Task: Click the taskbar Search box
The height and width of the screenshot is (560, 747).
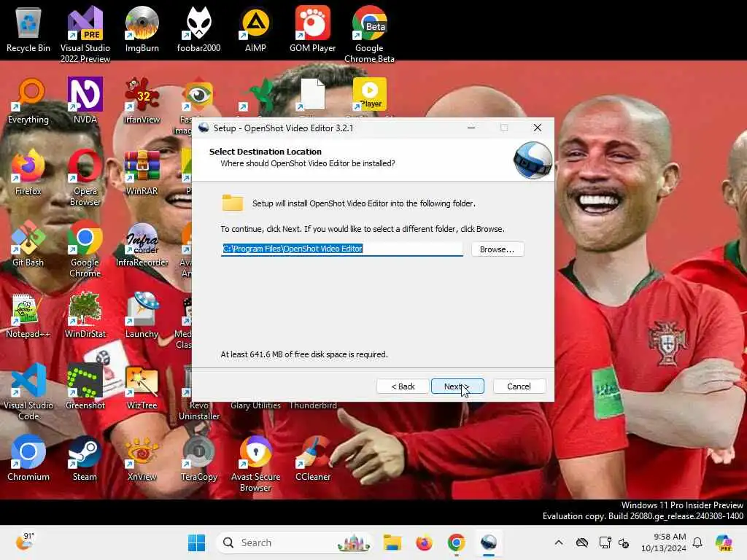Action: click(295, 542)
